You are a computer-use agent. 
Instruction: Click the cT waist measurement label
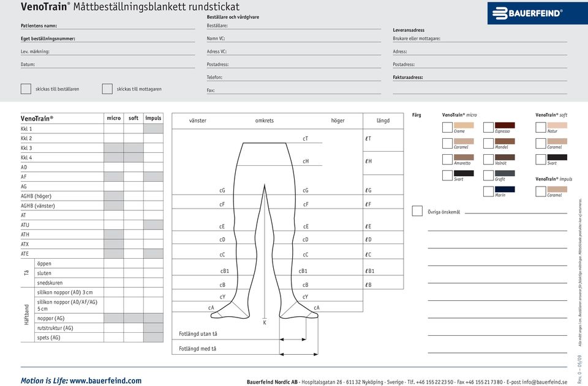(x=306, y=138)
